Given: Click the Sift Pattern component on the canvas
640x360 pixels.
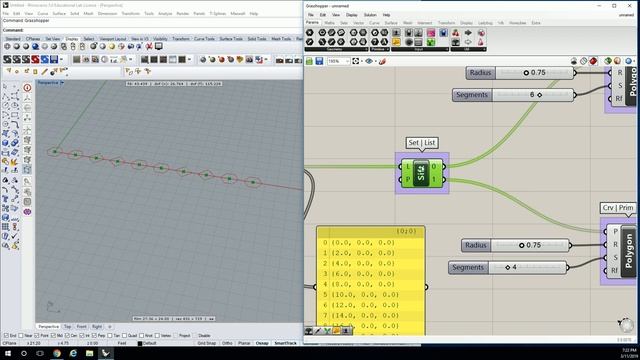Looking at the screenshot, I should click(422, 173).
